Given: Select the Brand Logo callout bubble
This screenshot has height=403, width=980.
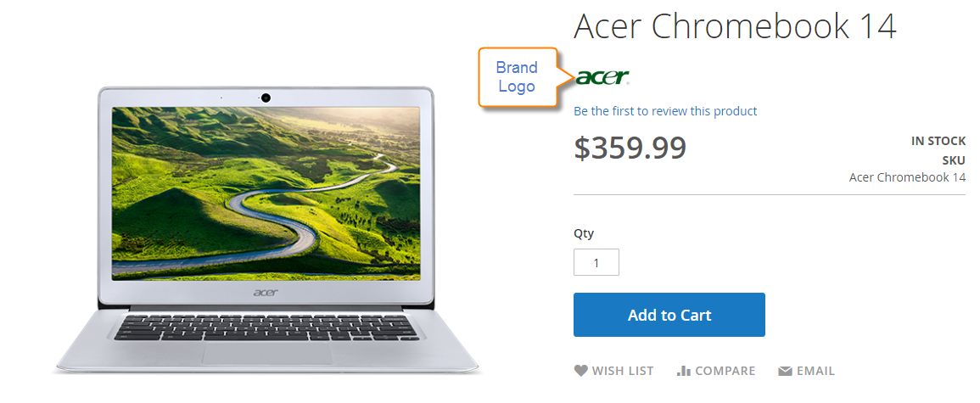Looking at the screenshot, I should (518, 77).
